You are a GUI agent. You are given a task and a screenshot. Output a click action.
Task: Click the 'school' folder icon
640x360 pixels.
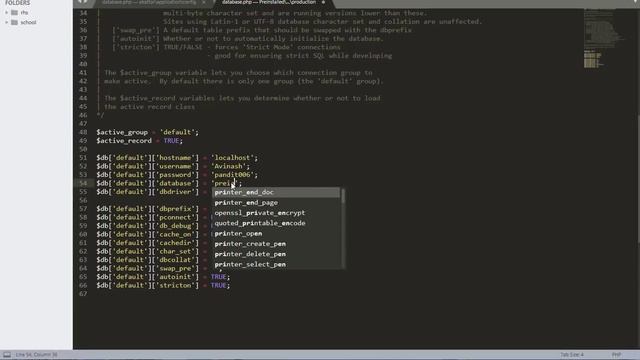point(15,22)
